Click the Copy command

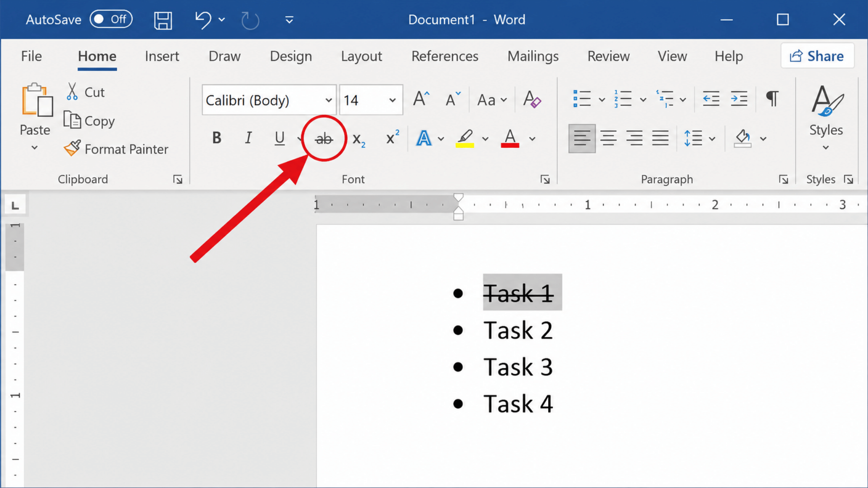tap(89, 121)
